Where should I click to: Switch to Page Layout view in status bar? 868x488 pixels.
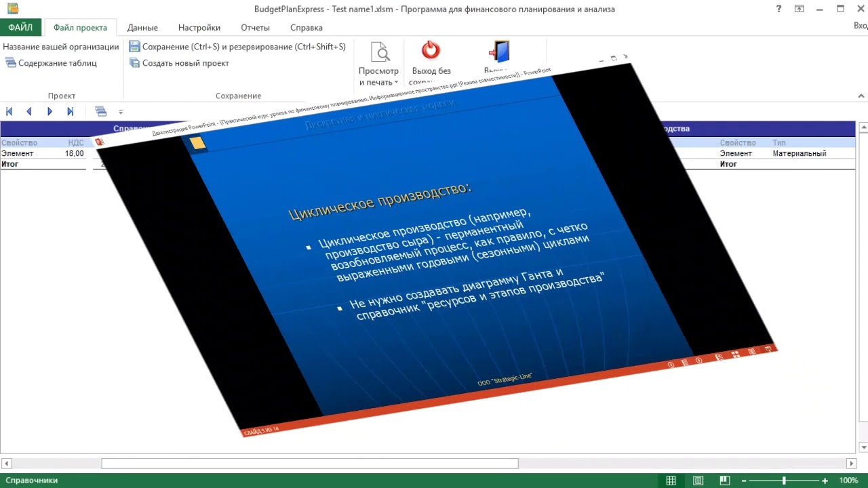(698, 481)
